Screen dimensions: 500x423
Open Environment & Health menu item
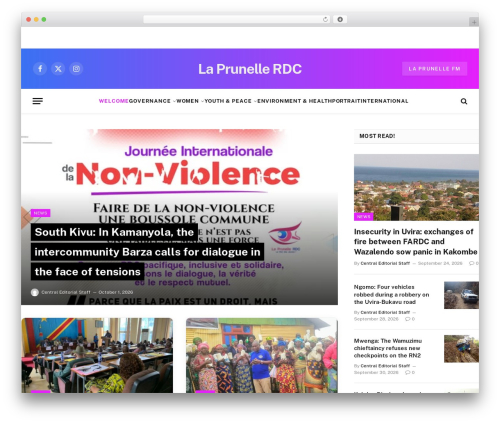tap(295, 101)
